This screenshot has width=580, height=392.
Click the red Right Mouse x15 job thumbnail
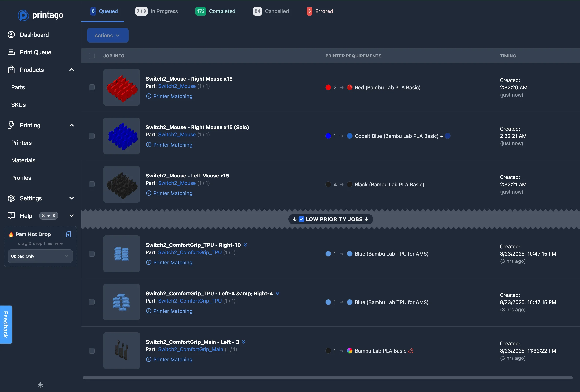tap(122, 87)
